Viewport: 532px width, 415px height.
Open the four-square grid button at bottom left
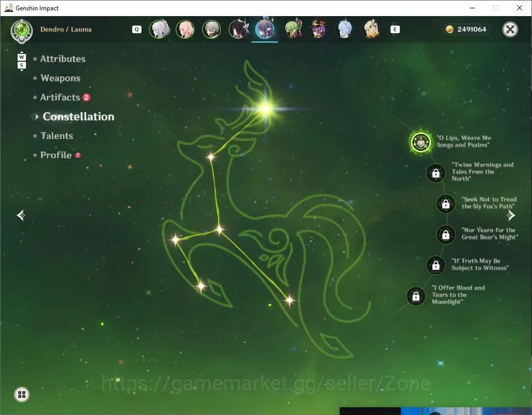point(22,395)
